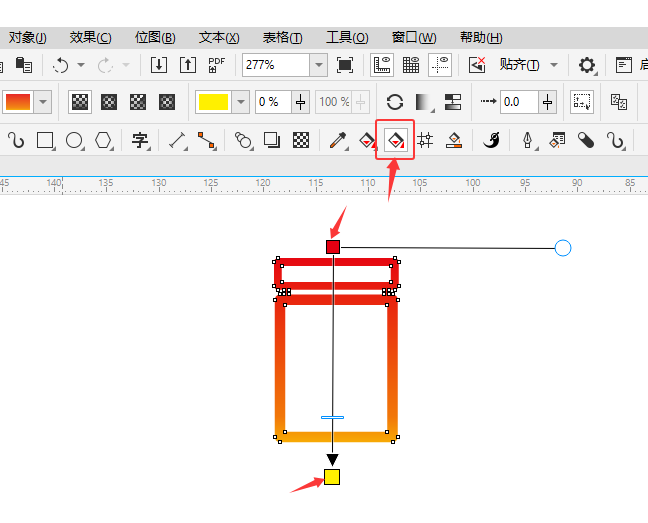This screenshot has height=523, width=648.
Task: Click the full-screen preview icon
Action: point(345,65)
